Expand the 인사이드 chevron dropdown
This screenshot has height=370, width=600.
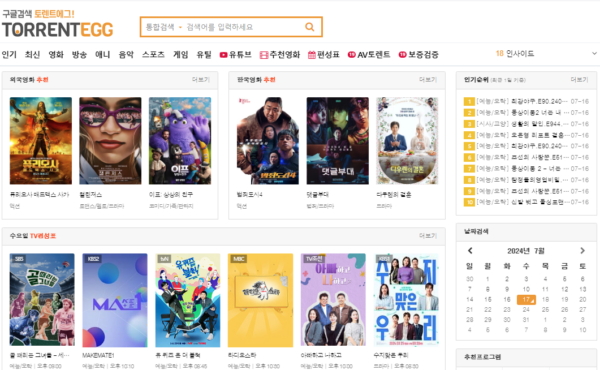pos(594,54)
